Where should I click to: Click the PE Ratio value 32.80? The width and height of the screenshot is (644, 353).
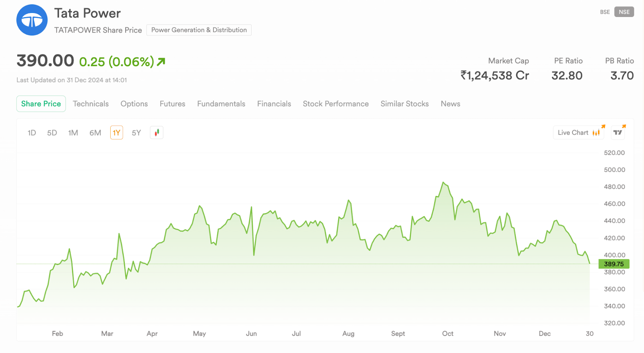[x=567, y=75]
